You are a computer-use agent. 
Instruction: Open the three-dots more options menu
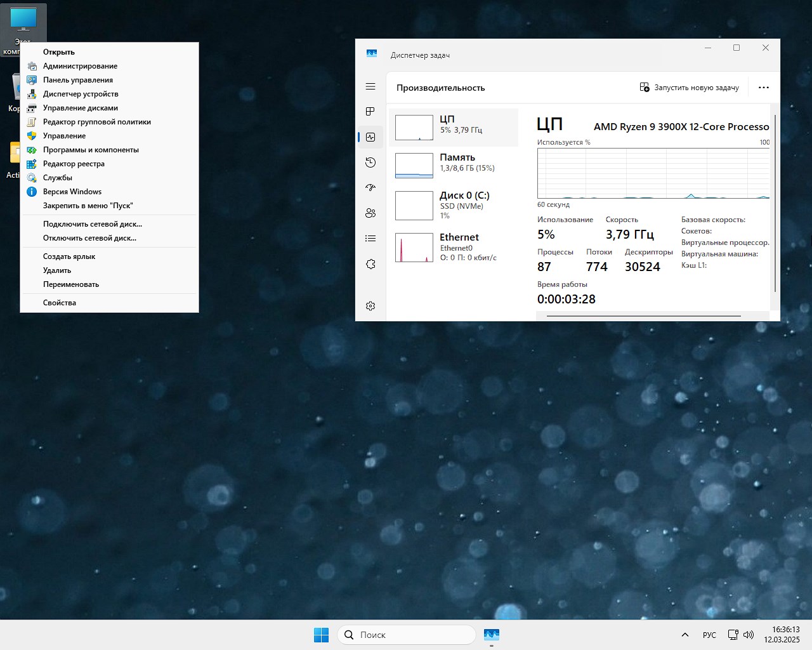pos(763,88)
